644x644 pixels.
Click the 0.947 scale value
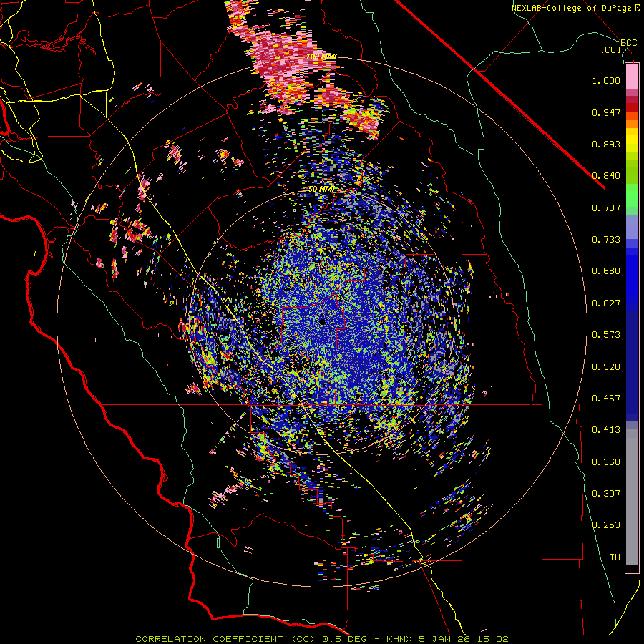pos(606,112)
